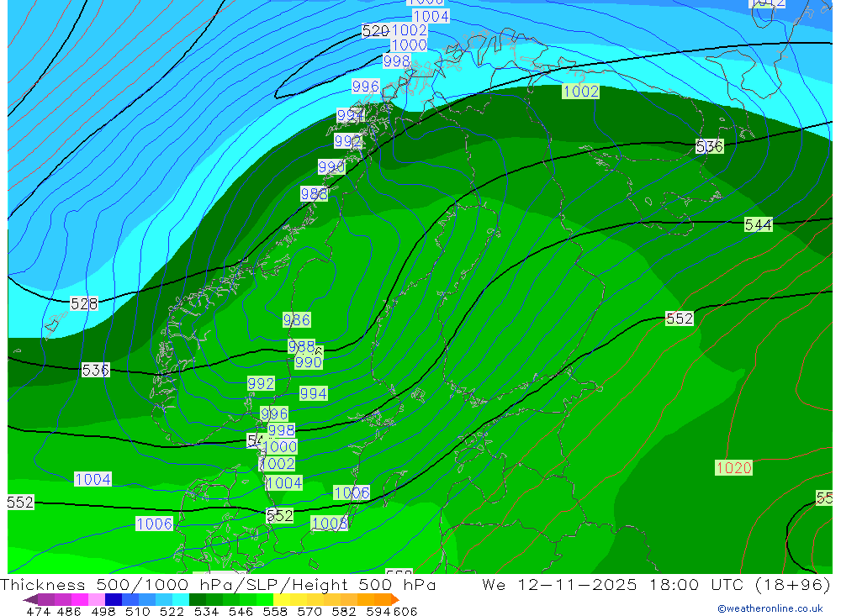The height and width of the screenshot is (616, 841).
Task: Click the purple arrow at legend start
Action: (x=30, y=599)
